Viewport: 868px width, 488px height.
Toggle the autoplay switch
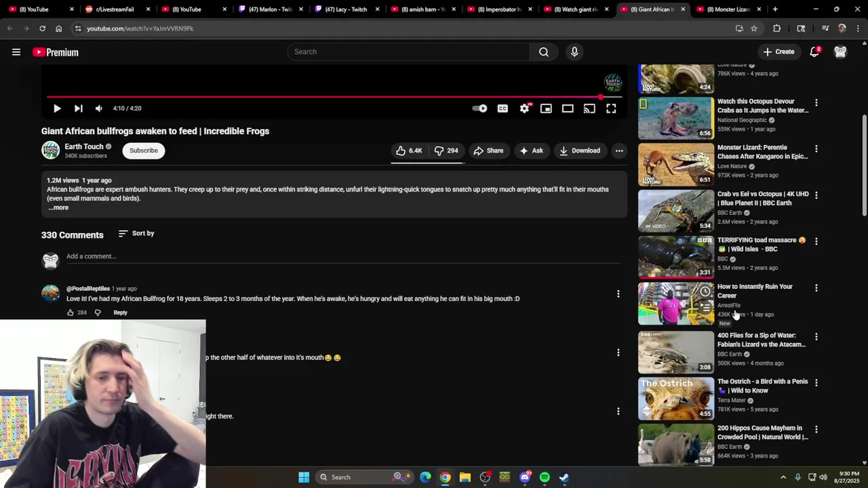480,108
